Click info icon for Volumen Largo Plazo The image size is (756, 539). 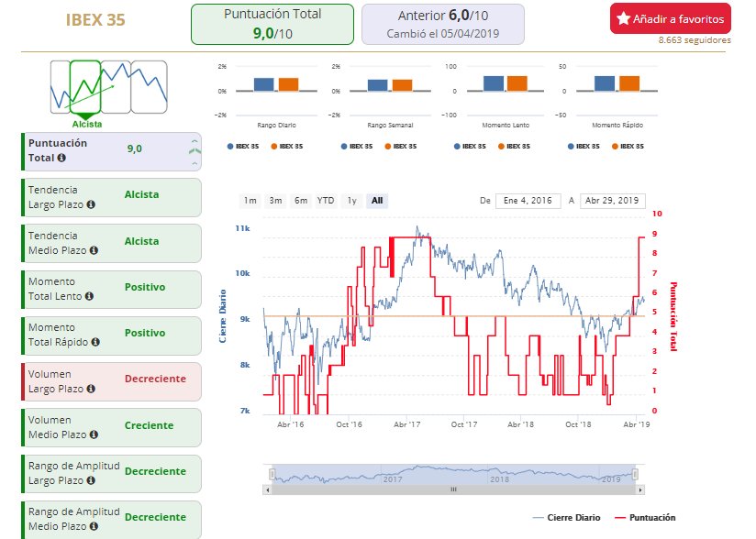click(x=91, y=389)
